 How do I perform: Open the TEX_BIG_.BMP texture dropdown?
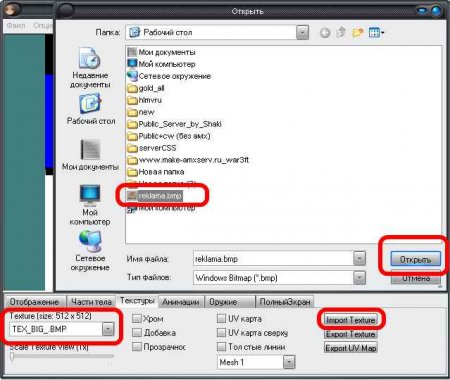(108, 329)
